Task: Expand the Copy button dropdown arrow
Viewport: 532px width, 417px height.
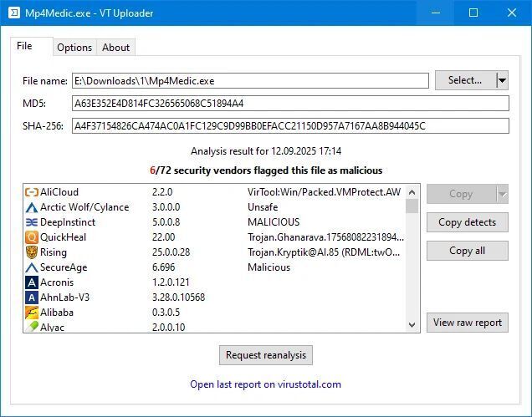Action: tap(502, 194)
